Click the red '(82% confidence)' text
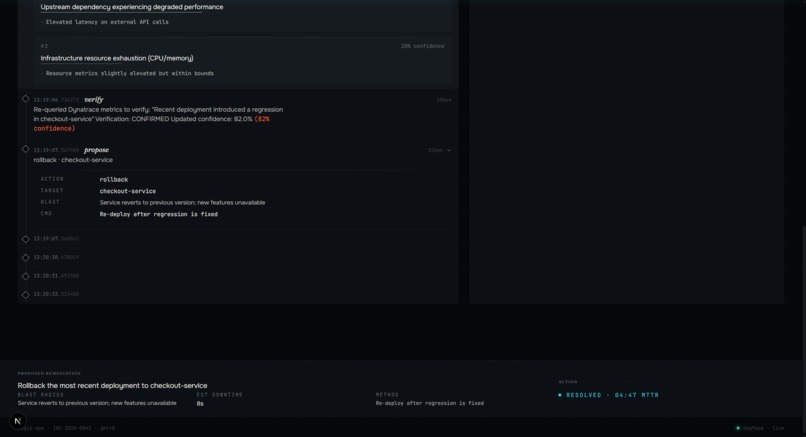This screenshot has height=437, width=806. pos(152,123)
